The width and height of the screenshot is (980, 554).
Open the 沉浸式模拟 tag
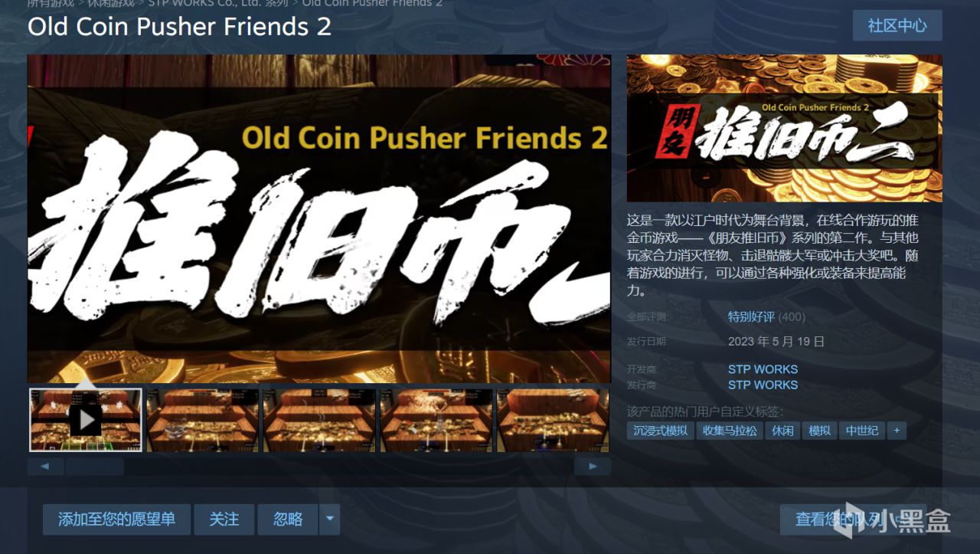661,431
